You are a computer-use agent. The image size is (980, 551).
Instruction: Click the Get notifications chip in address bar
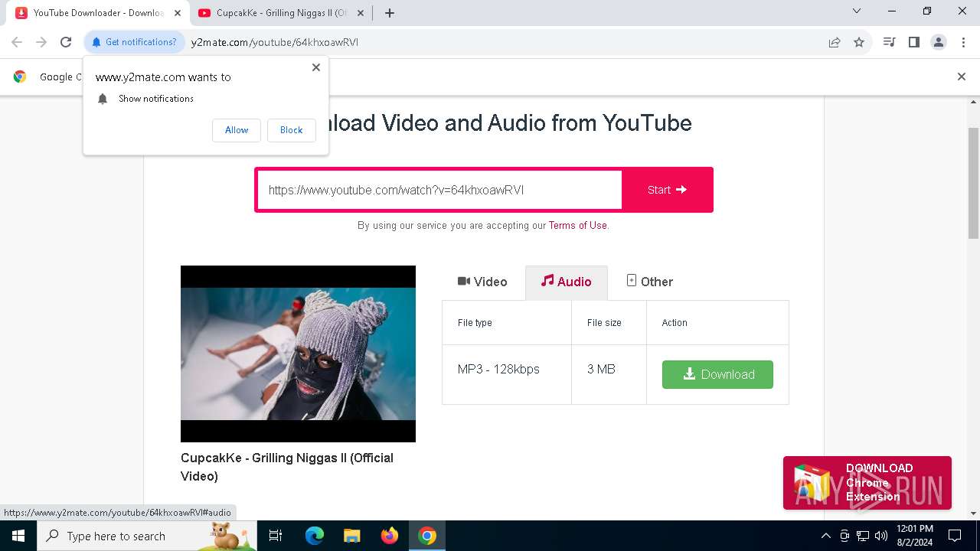[134, 42]
